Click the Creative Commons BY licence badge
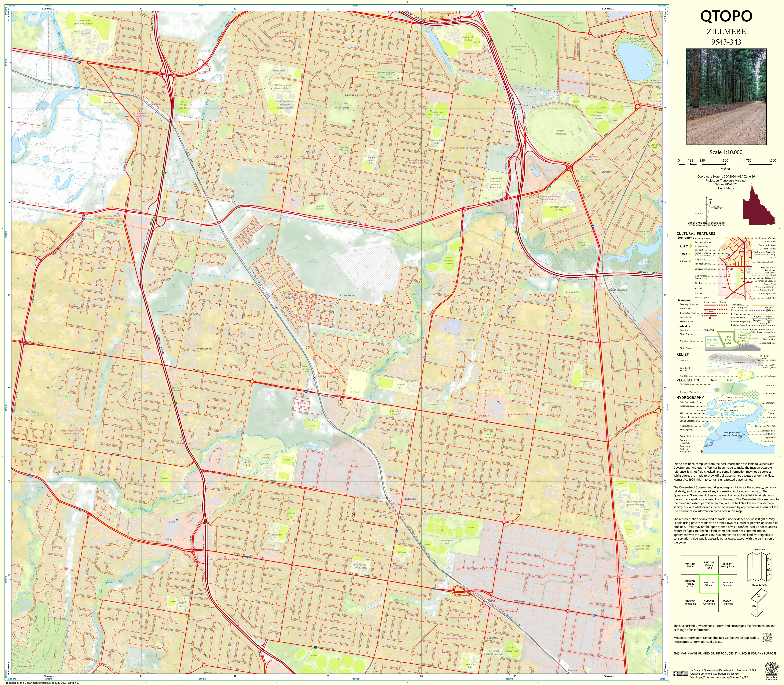The image size is (784, 685). [681, 674]
